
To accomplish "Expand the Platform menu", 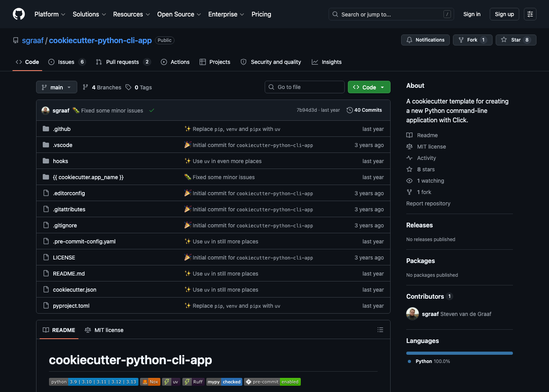I will coord(50,14).
